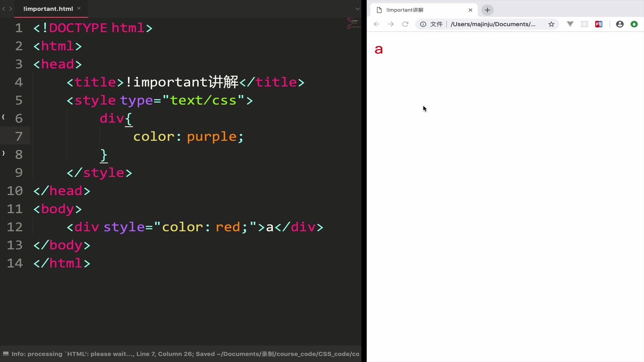The height and width of the screenshot is (362, 644).
Task: View site information via the info icon
Action: pyautogui.click(x=423, y=24)
